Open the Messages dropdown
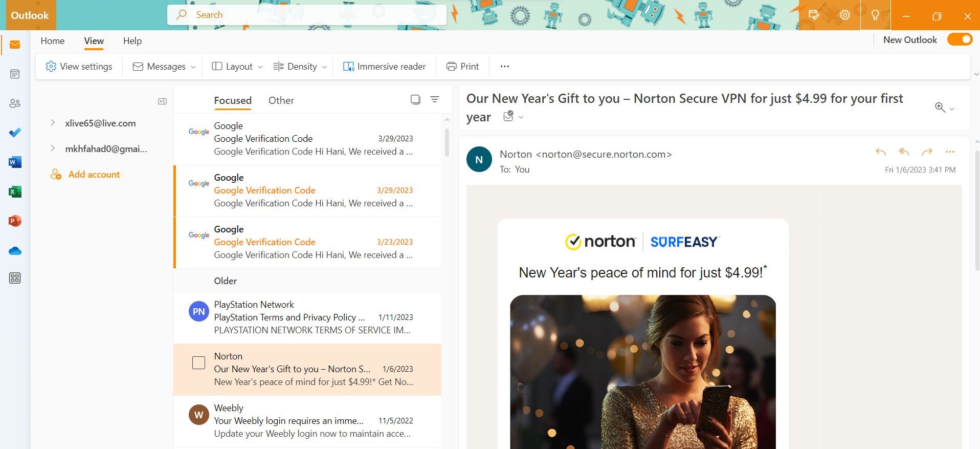 coord(164,67)
